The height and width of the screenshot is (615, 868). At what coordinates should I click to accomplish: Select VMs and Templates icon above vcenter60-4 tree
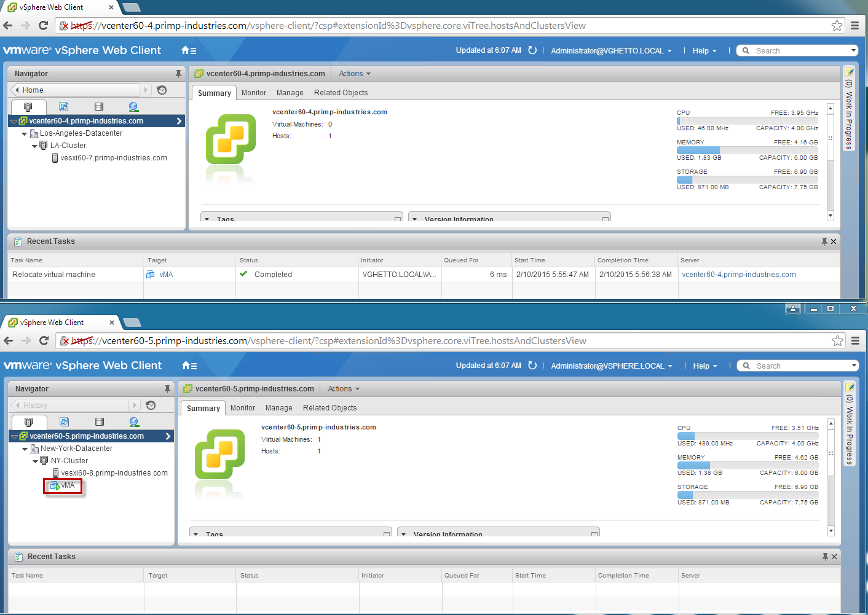[63, 107]
